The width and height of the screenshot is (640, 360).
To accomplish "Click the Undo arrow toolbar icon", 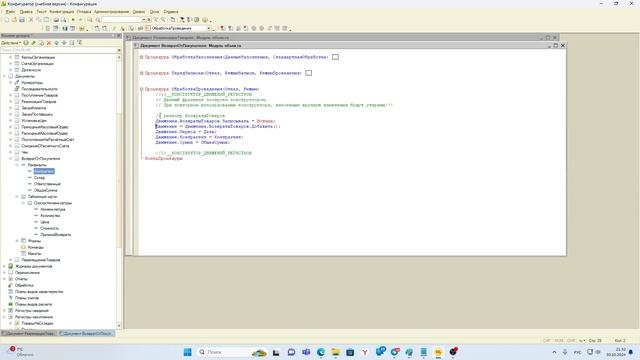I will pyautogui.click(x=73, y=20).
